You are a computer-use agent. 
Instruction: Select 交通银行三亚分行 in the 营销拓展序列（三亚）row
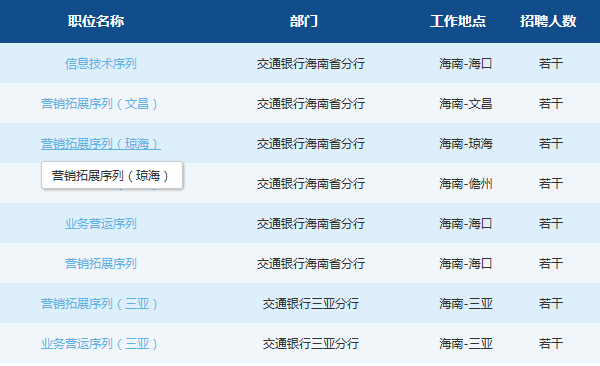311,304
